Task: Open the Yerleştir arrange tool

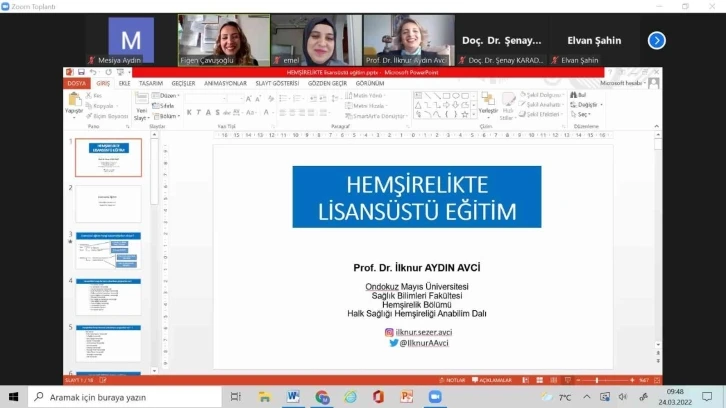Action: click(x=487, y=103)
